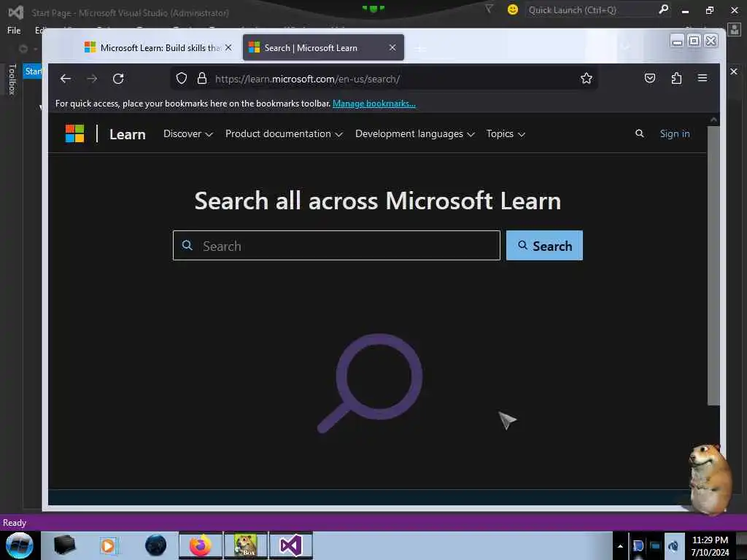Open Firefox from the taskbar

point(201,545)
